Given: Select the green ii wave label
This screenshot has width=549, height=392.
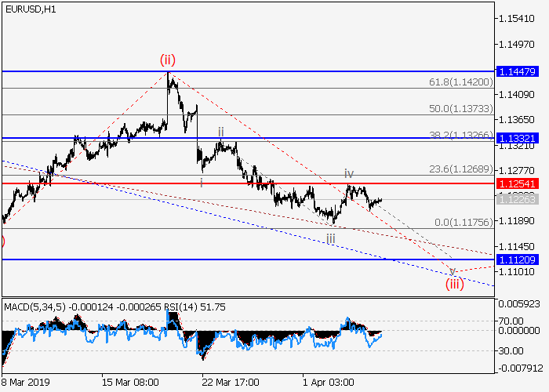Looking at the screenshot, I should (x=221, y=132).
